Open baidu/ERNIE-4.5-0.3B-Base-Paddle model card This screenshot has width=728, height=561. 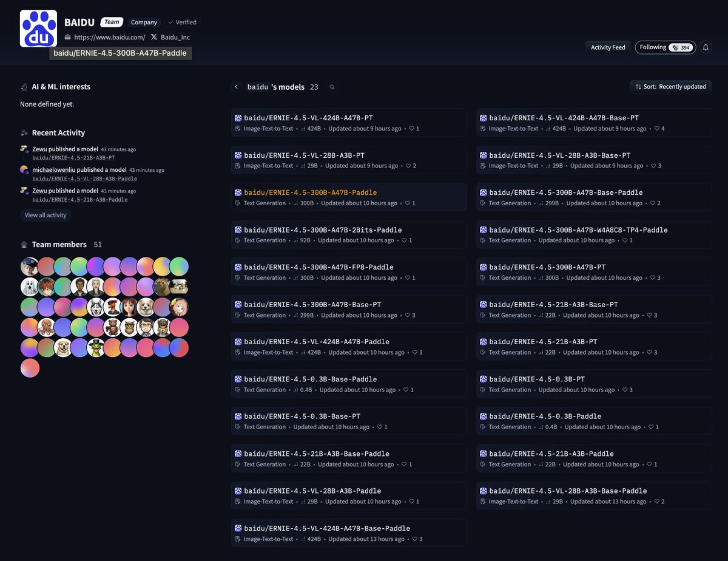tap(349, 384)
